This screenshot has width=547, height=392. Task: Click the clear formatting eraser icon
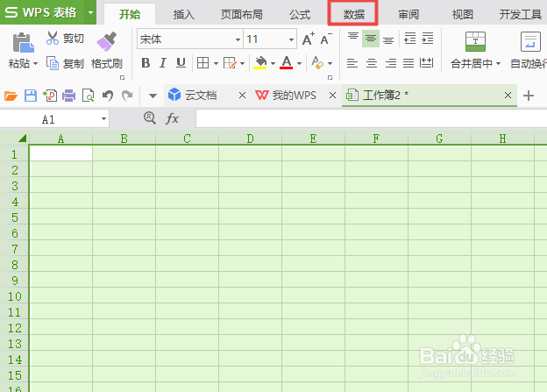pyautogui.click(x=317, y=63)
